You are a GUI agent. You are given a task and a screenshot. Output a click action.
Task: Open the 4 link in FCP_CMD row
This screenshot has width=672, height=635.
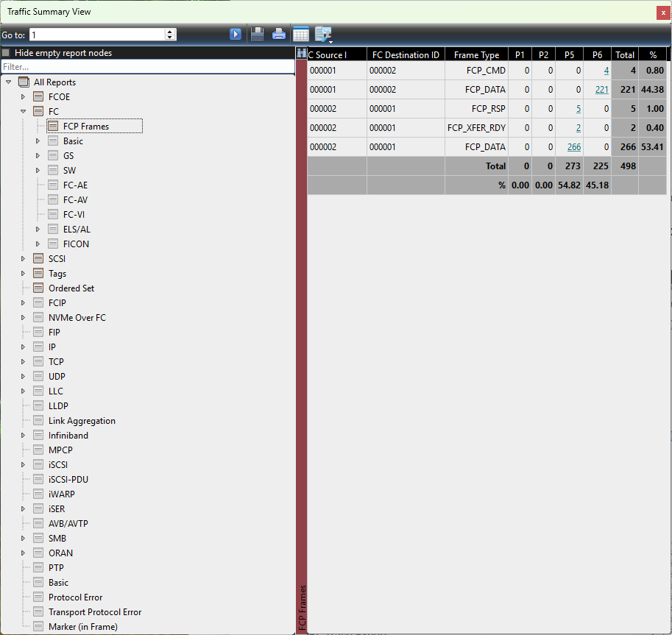[x=606, y=71]
